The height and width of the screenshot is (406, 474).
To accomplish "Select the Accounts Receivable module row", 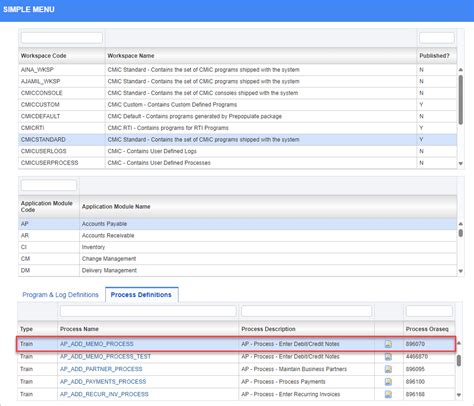I will [237, 236].
